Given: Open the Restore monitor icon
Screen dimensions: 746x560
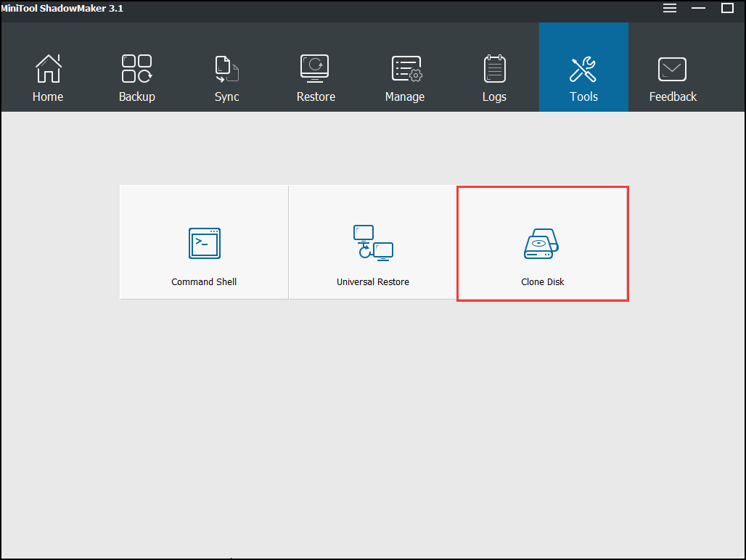Looking at the screenshot, I should click(x=314, y=68).
